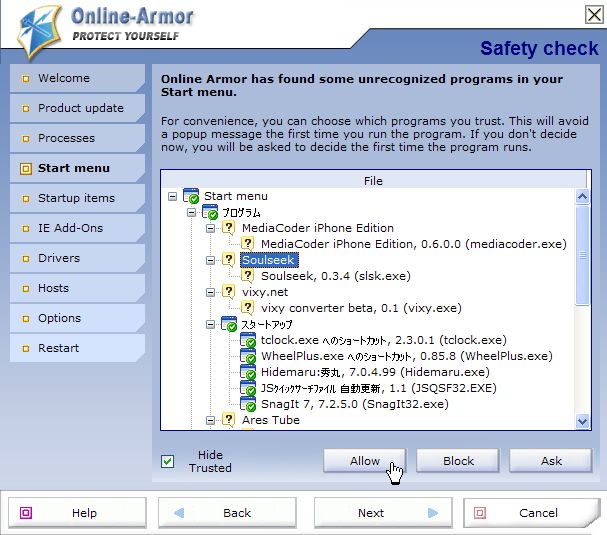
Task: Click the Start menu root node icon
Action: 191,195
